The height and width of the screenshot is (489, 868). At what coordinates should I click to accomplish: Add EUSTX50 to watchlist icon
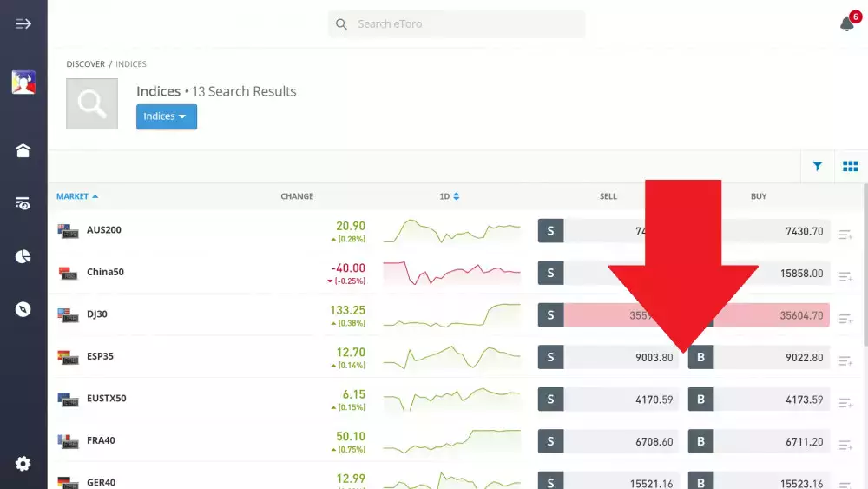click(845, 403)
